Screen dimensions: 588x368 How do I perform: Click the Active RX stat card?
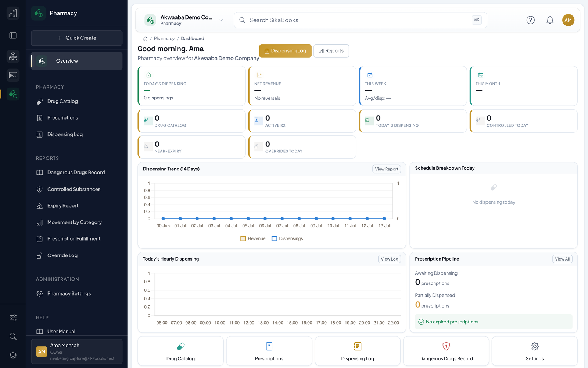[x=302, y=121]
